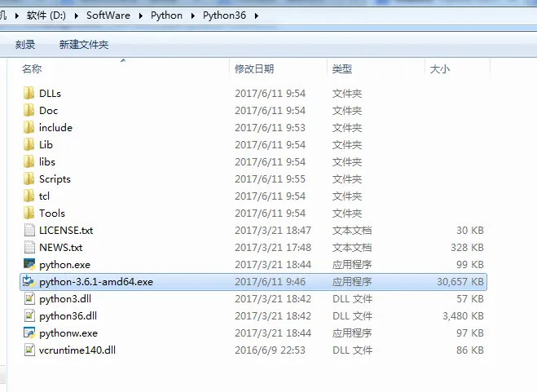
Task: Click the pythonw.exe application icon
Action: (x=29, y=333)
